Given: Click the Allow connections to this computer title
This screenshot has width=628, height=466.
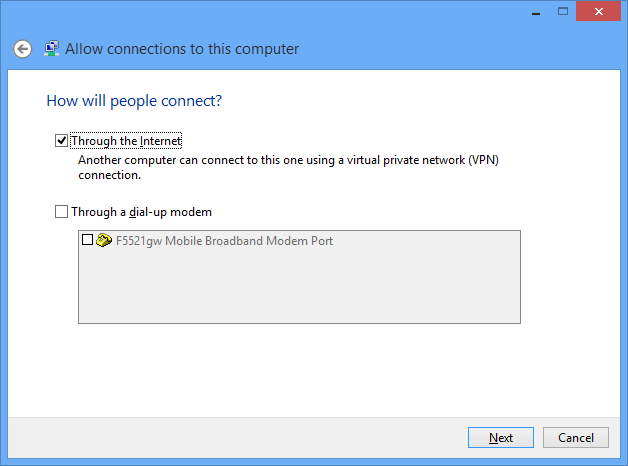Looking at the screenshot, I should click(x=182, y=49).
